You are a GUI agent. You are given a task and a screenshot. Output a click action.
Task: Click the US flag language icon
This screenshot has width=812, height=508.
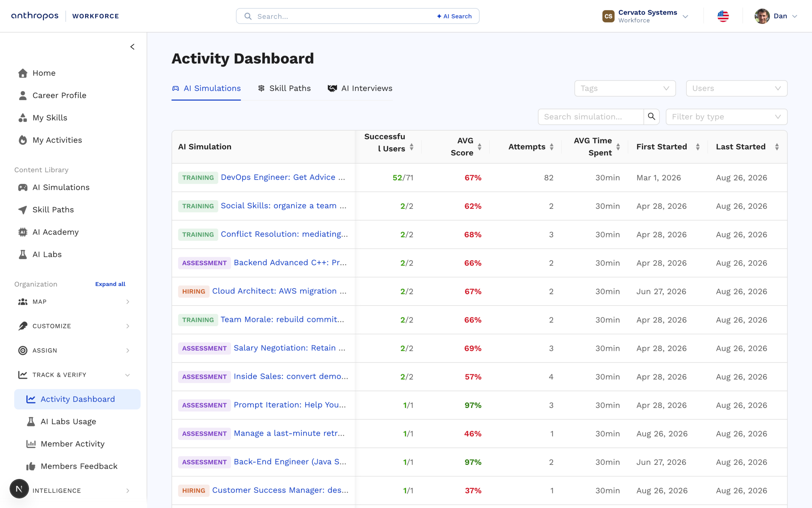[x=723, y=16]
